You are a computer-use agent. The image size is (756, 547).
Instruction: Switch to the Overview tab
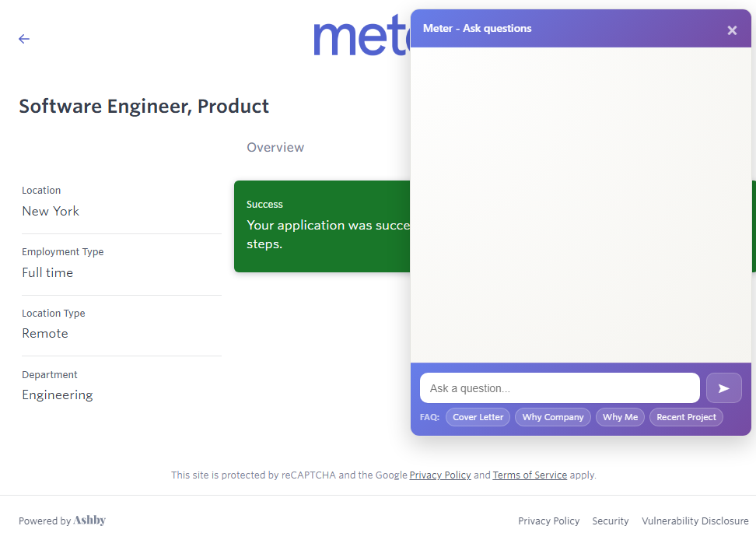tap(275, 148)
